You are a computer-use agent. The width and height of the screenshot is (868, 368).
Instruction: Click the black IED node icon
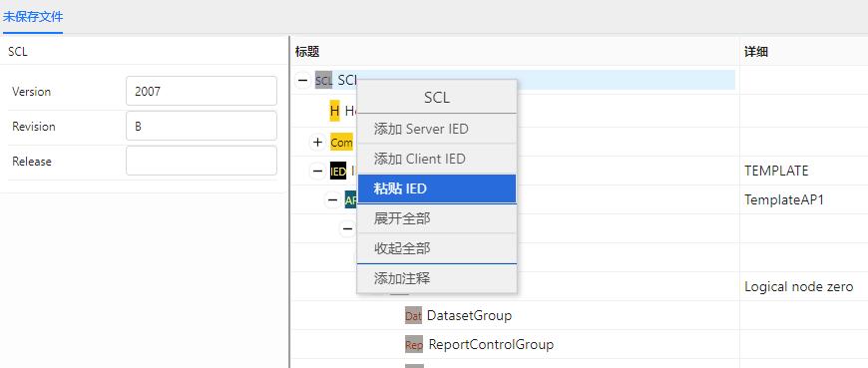[338, 171]
